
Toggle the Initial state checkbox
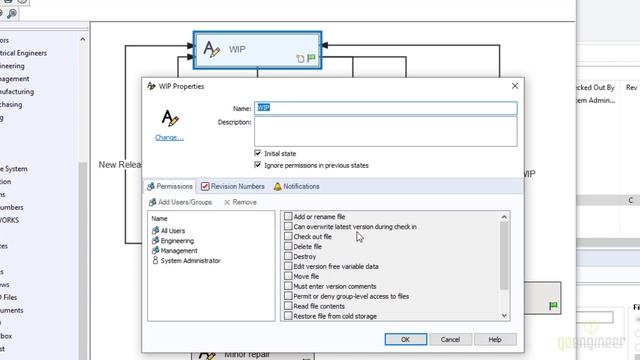tap(258, 153)
